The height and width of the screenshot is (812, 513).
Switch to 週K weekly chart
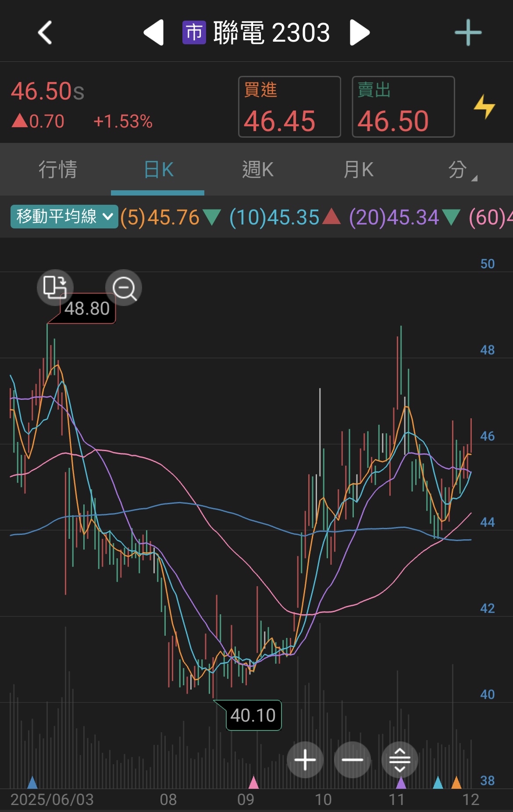[x=258, y=169]
